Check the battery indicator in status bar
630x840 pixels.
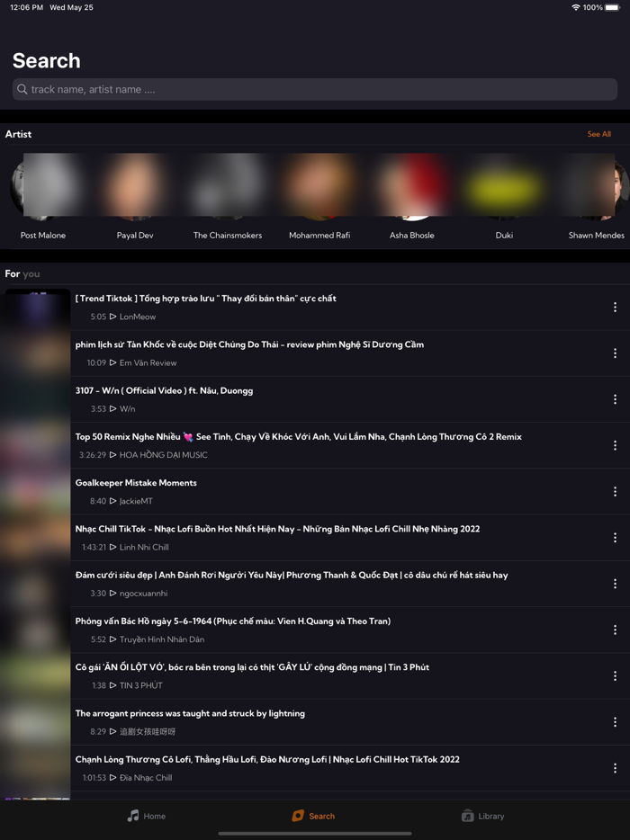point(612,7)
